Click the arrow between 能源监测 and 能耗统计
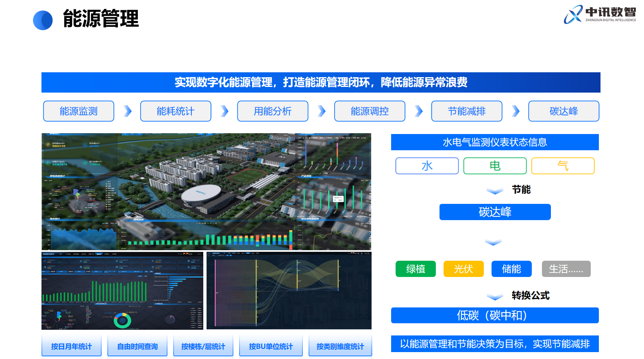This screenshot has height=359, width=644. click(x=128, y=111)
